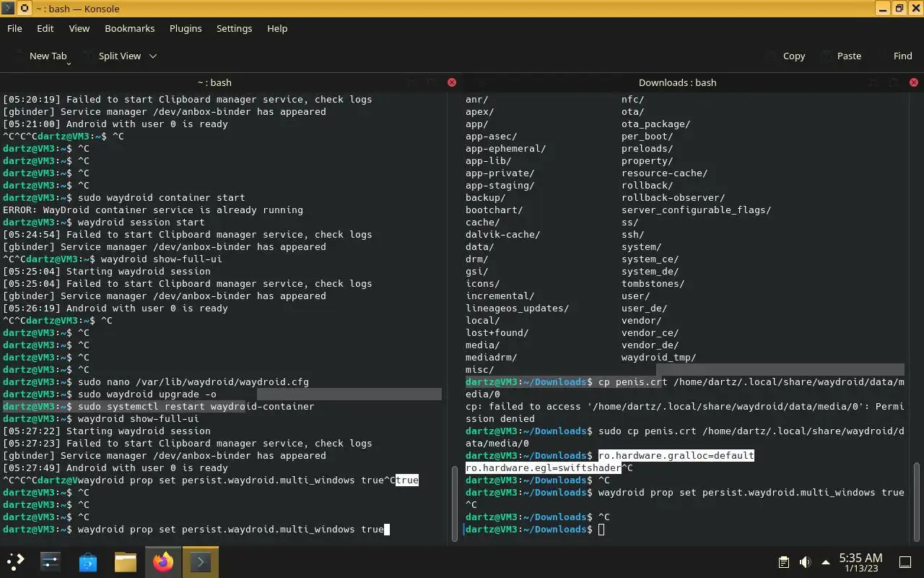Image resolution: width=924 pixels, height=578 pixels.
Task: Click the 'system_ce/' directory entry
Action: [x=650, y=259]
